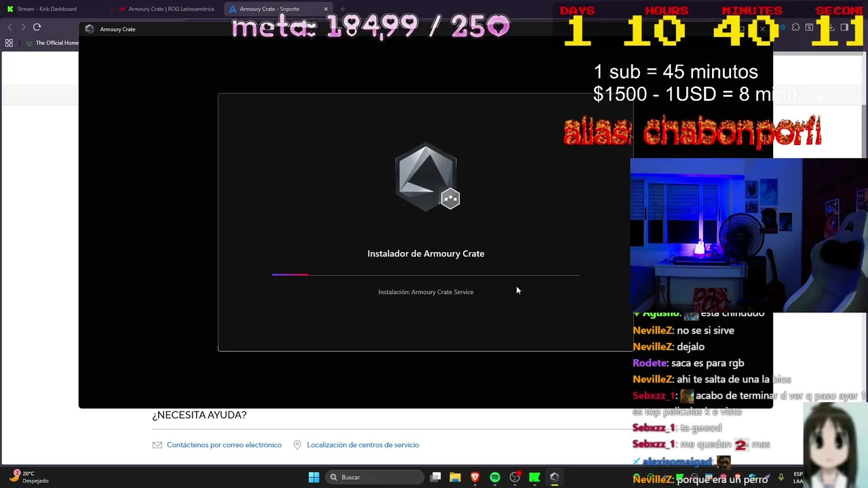
Task: Click the Instalación: Armoury Crate Service status
Action: pyautogui.click(x=426, y=292)
